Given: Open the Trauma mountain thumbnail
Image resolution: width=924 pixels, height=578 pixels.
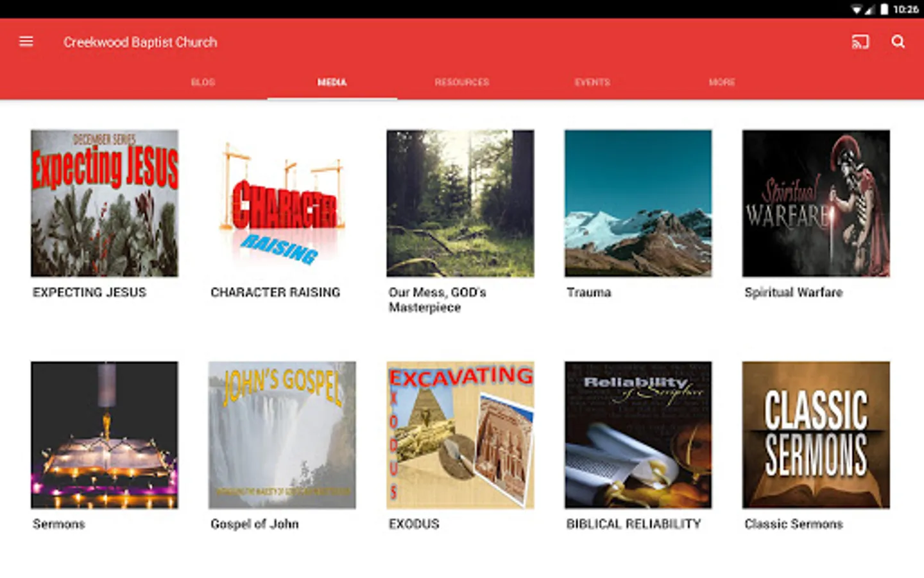Looking at the screenshot, I should pyautogui.click(x=638, y=204).
